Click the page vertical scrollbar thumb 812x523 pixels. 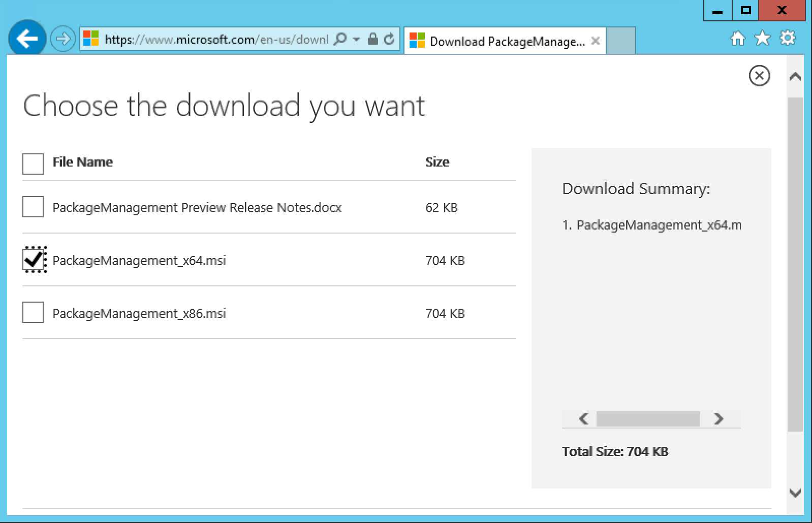[795, 264]
